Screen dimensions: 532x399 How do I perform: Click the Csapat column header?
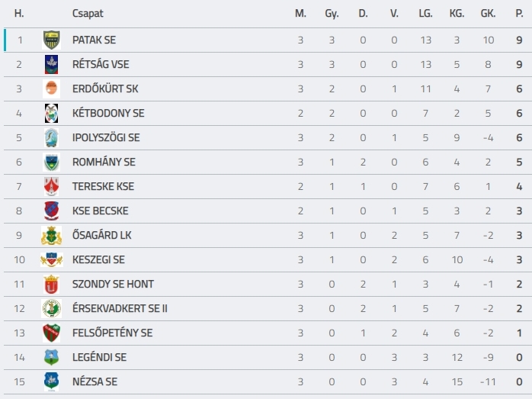[88, 14]
